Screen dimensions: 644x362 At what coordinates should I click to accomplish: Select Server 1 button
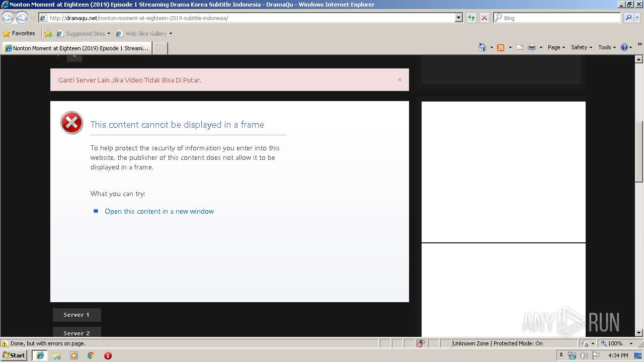click(76, 315)
